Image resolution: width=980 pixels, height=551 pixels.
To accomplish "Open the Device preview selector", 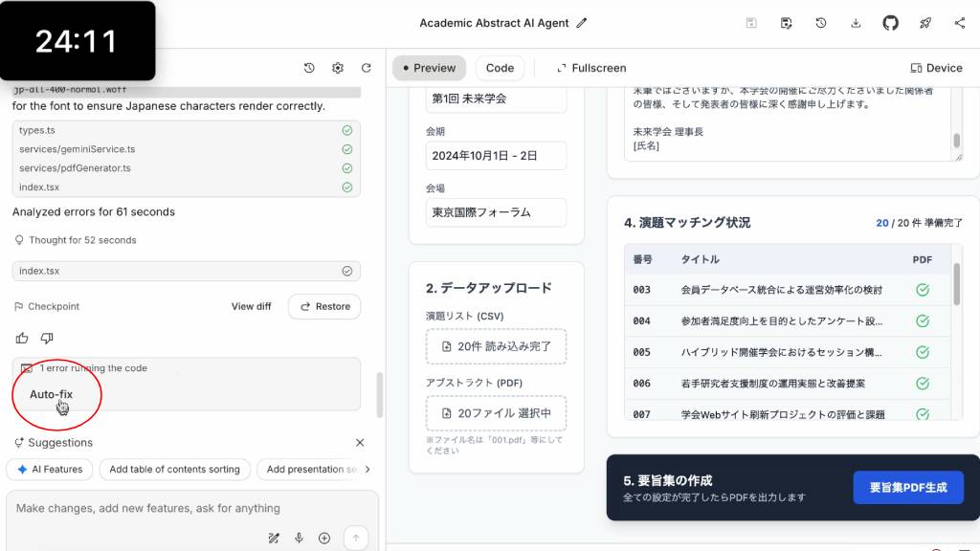I will tap(936, 68).
